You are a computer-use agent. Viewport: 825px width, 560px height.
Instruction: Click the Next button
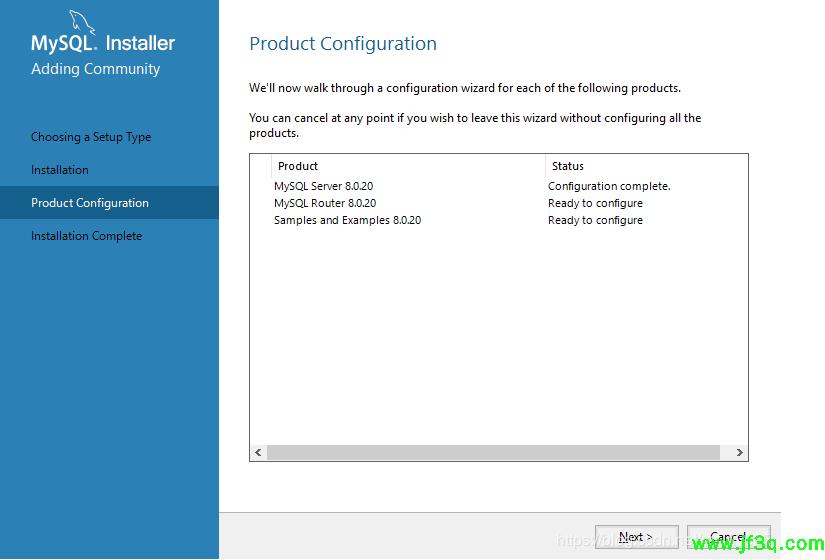coord(636,537)
